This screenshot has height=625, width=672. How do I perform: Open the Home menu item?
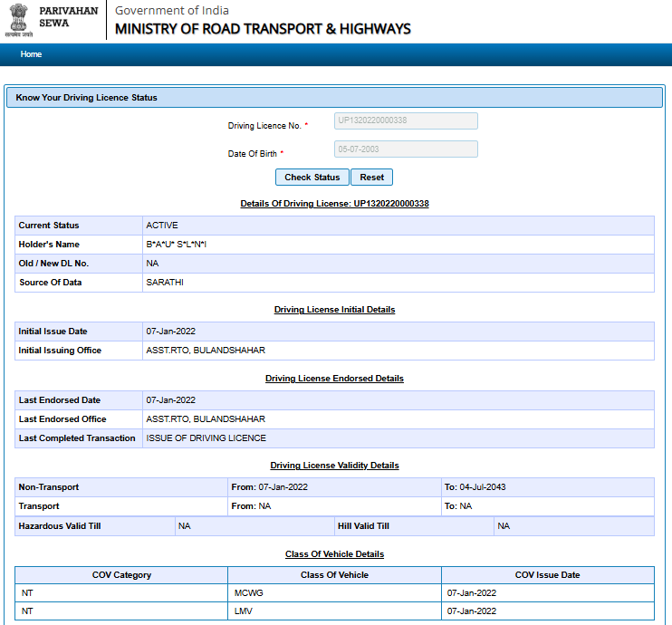click(31, 54)
